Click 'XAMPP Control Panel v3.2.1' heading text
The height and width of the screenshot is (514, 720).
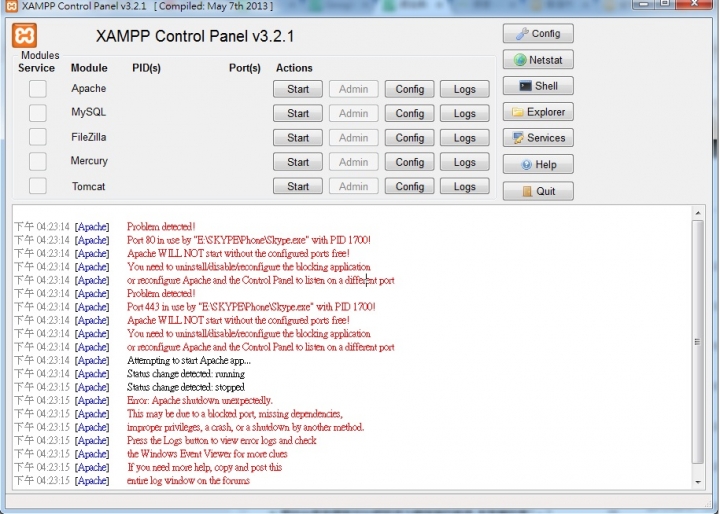point(195,36)
